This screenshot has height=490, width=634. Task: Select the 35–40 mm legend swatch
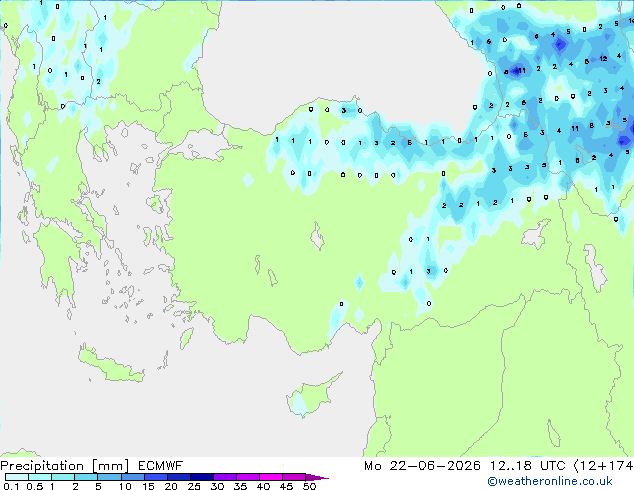(x=247, y=477)
